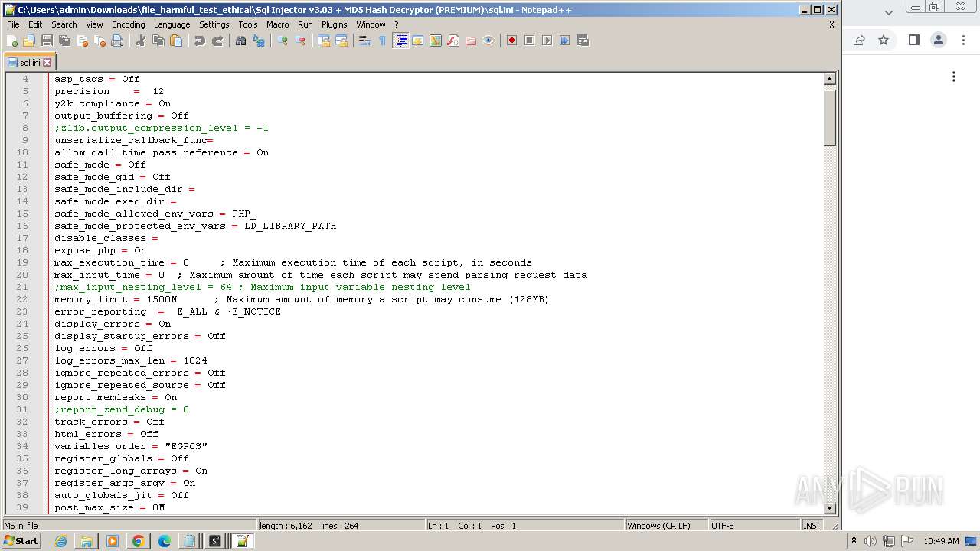Redo action via toolbar icon

click(217, 41)
